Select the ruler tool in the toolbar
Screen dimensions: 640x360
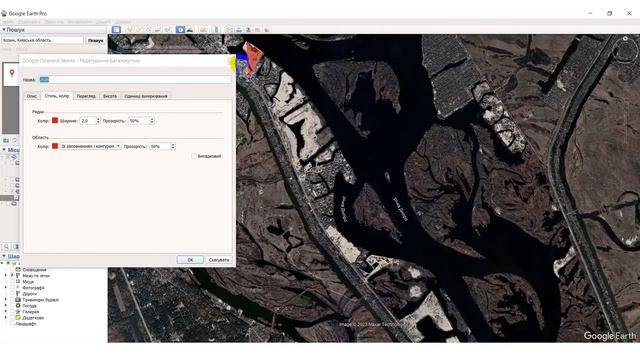coord(216,29)
